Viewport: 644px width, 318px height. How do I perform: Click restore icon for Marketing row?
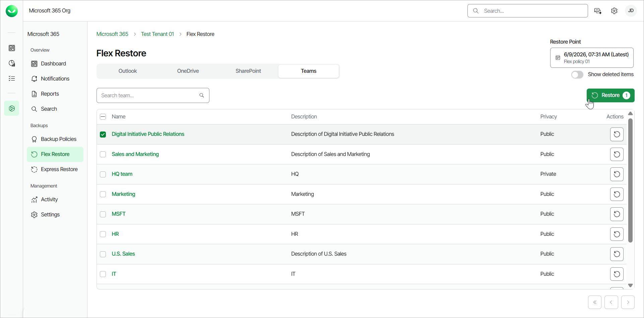(617, 194)
